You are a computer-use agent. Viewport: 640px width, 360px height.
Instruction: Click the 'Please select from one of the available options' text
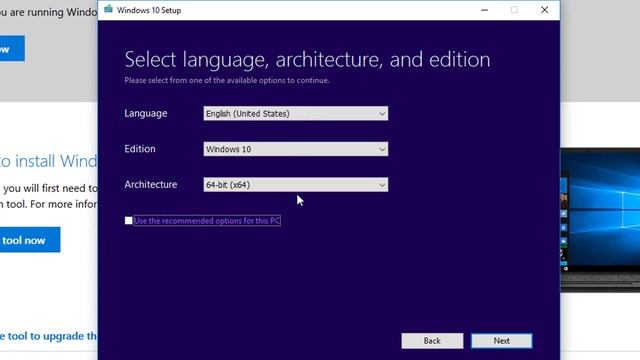(227, 80)
